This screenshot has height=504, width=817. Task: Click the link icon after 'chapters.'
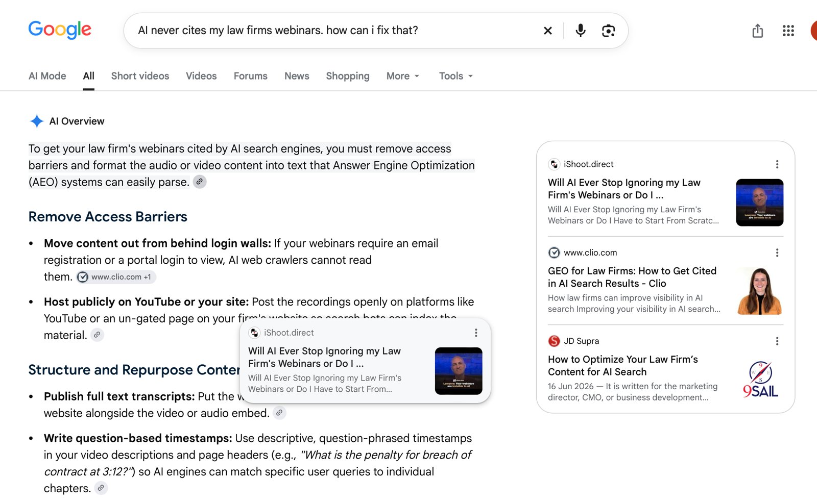click(101, 488)
